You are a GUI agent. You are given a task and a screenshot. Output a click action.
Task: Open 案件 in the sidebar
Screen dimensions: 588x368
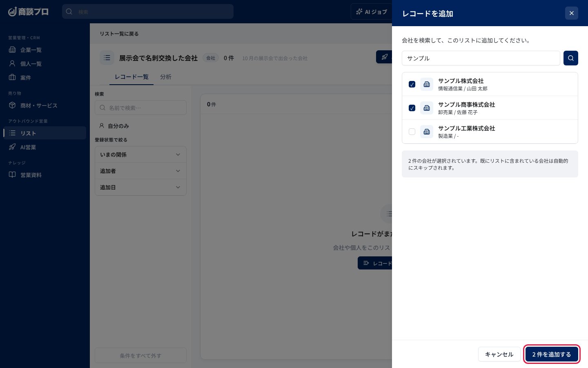point(45,78)
